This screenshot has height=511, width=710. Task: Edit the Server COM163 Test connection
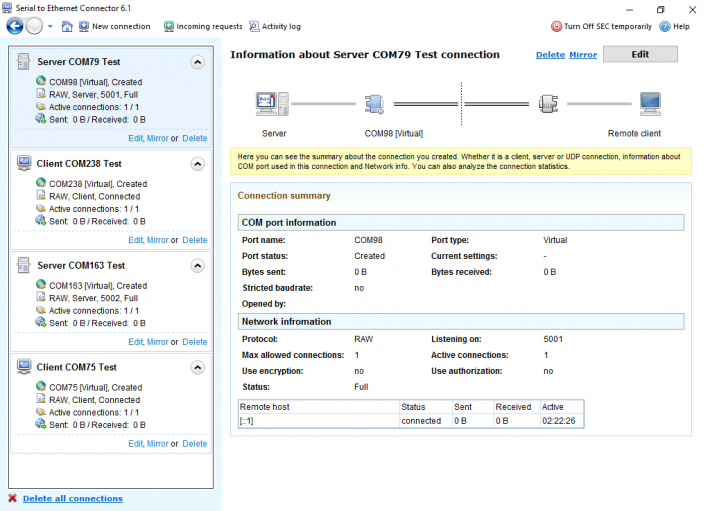click(135, 342)
